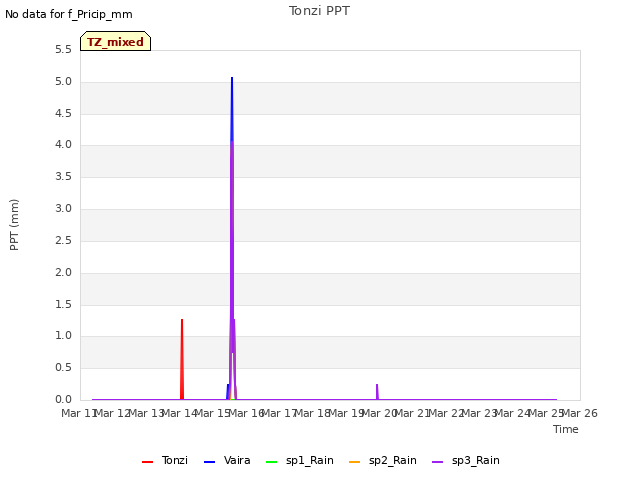Toggle the sp1_Rain legend entry
640x480 pixels.
pyautogui.click(x=300, y=460)
